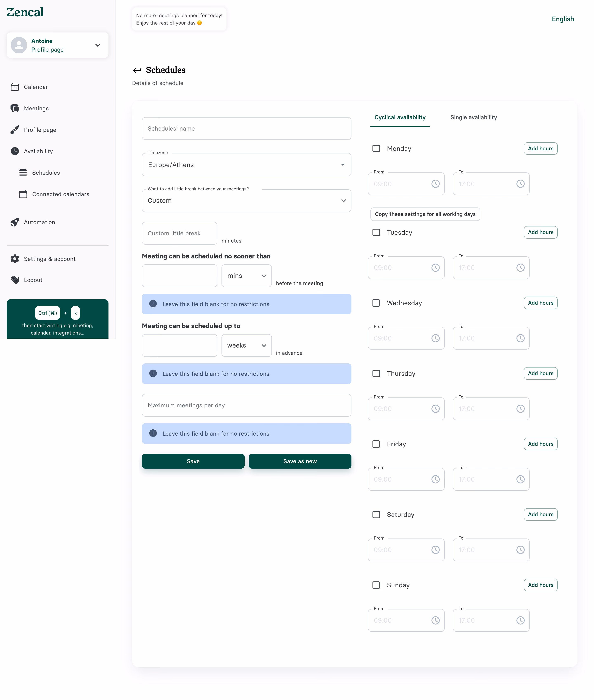The height and width of the screenshot is (700, 594).
Task: Enable the Wednesday checkbox
Action: point(376,303)
